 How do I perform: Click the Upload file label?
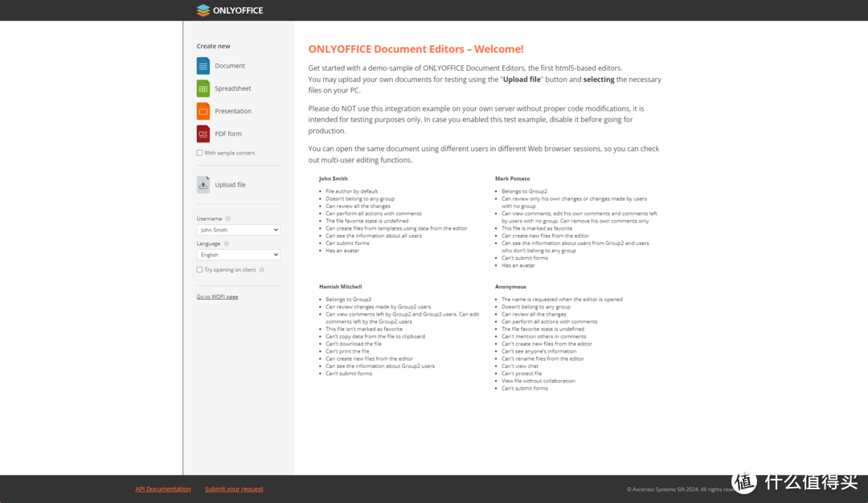(231, 185)
